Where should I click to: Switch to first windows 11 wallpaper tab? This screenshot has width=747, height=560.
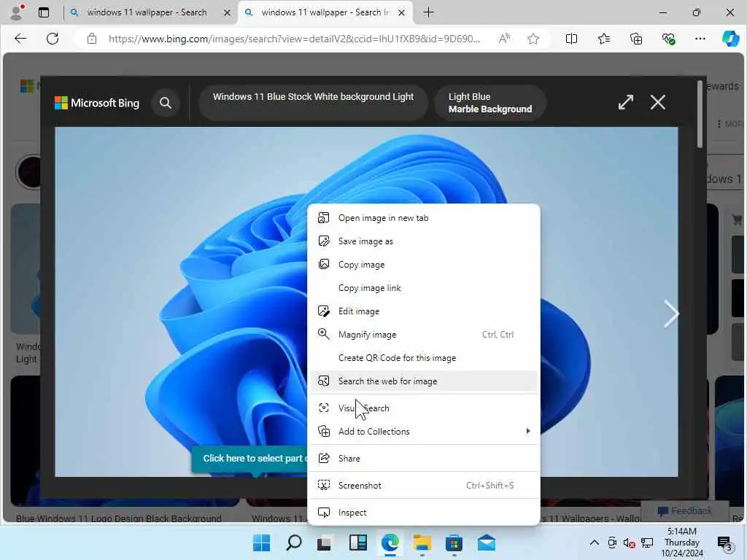pos(147,12)
